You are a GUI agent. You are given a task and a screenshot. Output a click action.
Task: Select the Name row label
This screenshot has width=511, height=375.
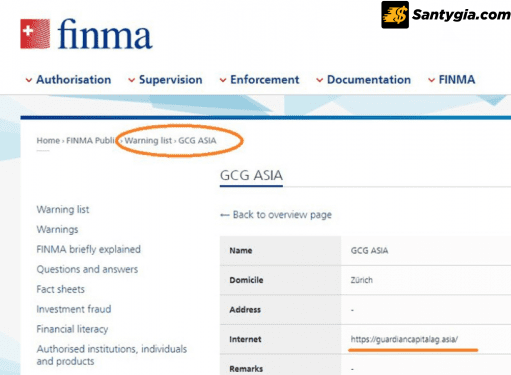[241, 251]
